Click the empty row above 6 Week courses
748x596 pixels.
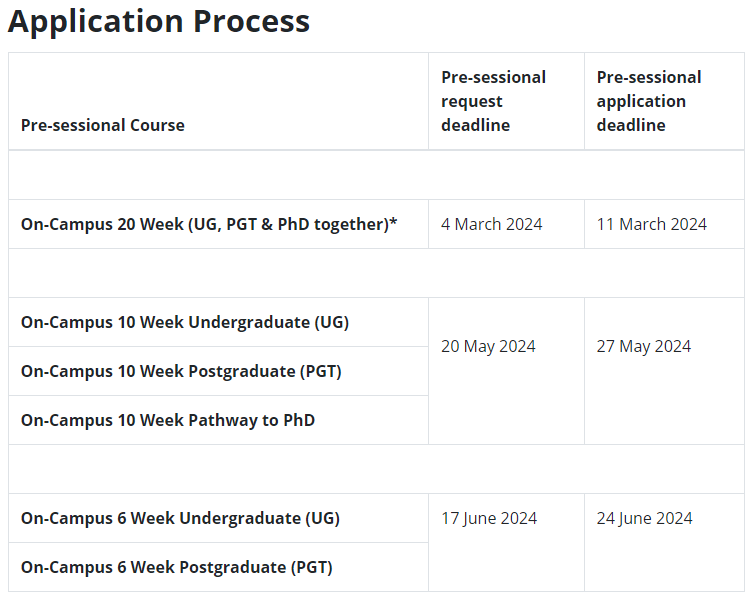point(376,469)
